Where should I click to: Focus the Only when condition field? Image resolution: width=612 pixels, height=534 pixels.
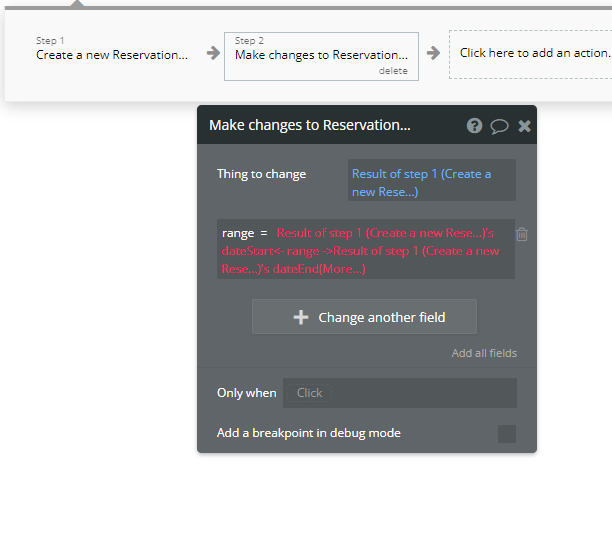click(x=399, y=393)
